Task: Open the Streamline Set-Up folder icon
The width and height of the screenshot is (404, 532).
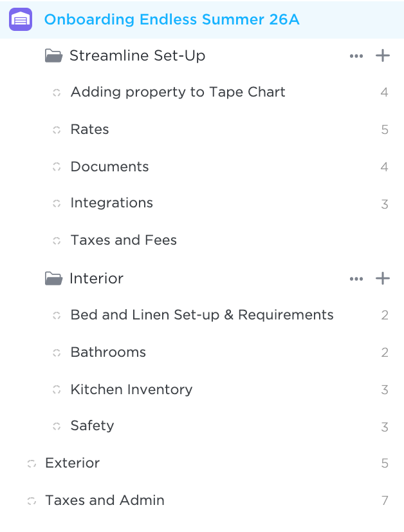Action: pos(53,55)
